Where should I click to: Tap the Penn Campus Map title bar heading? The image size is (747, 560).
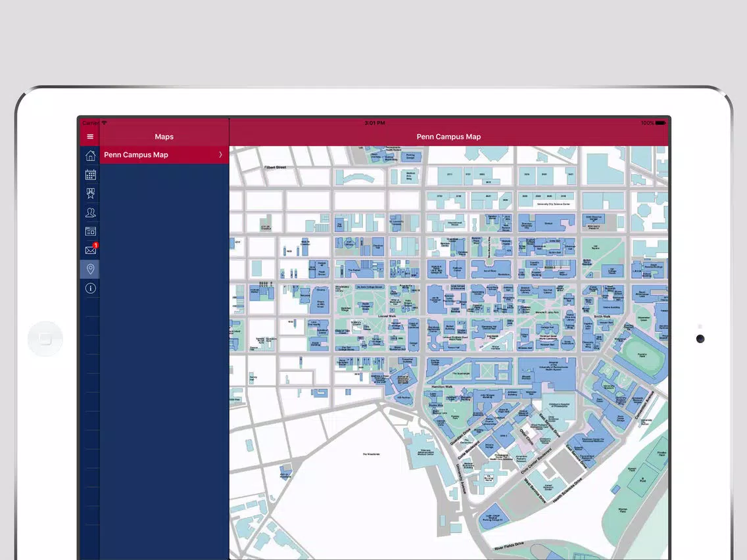point(448,137)
